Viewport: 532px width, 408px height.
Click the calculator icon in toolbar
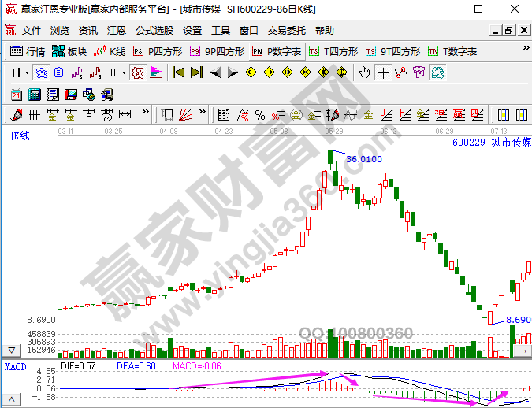click(34, 95)
